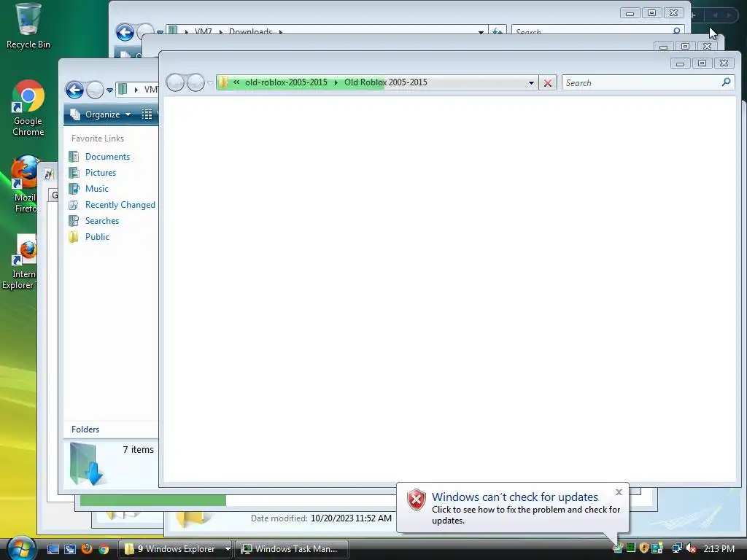
Task: Open Music in Favorite Links
Action: (97, 189)
